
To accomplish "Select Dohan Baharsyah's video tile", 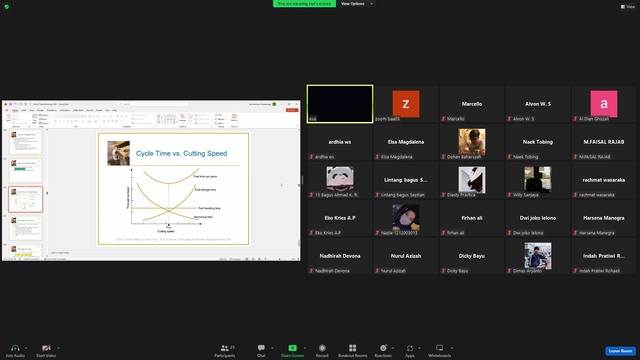I will (x=472, y=142).
